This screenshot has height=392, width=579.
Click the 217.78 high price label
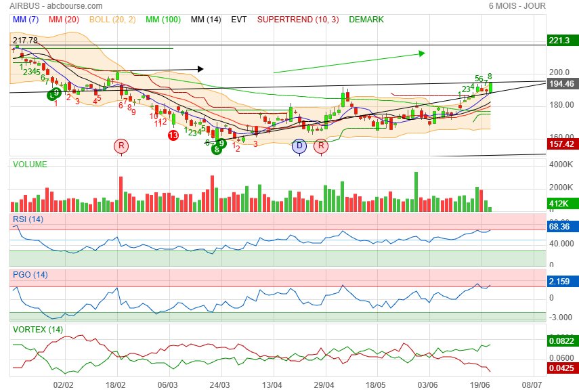(x=26, y=40)
